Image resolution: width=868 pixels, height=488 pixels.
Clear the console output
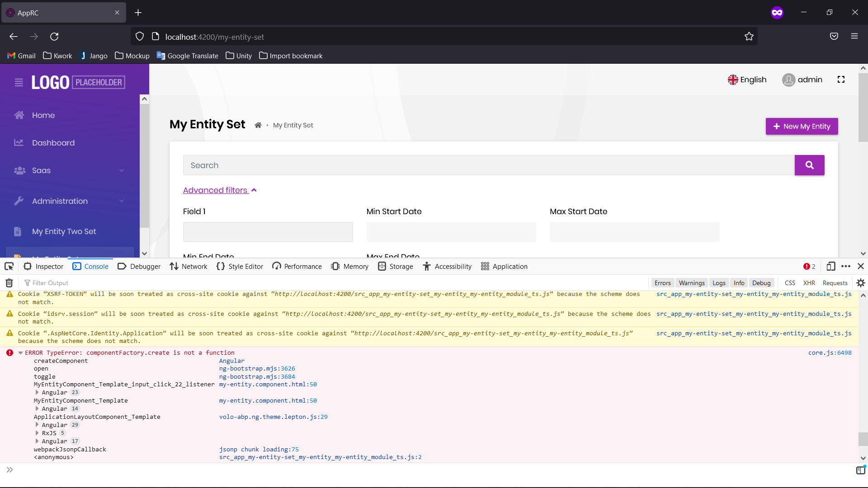click(x=8, y=282)
